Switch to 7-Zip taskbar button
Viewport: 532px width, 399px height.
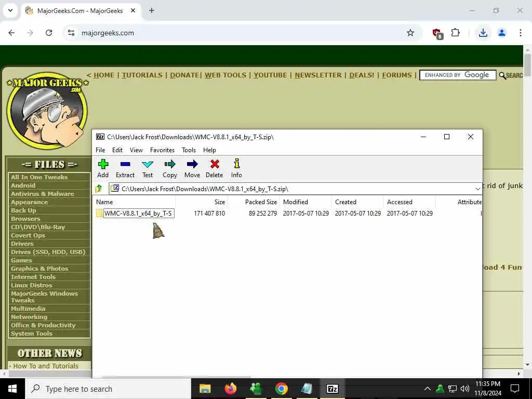332,389
